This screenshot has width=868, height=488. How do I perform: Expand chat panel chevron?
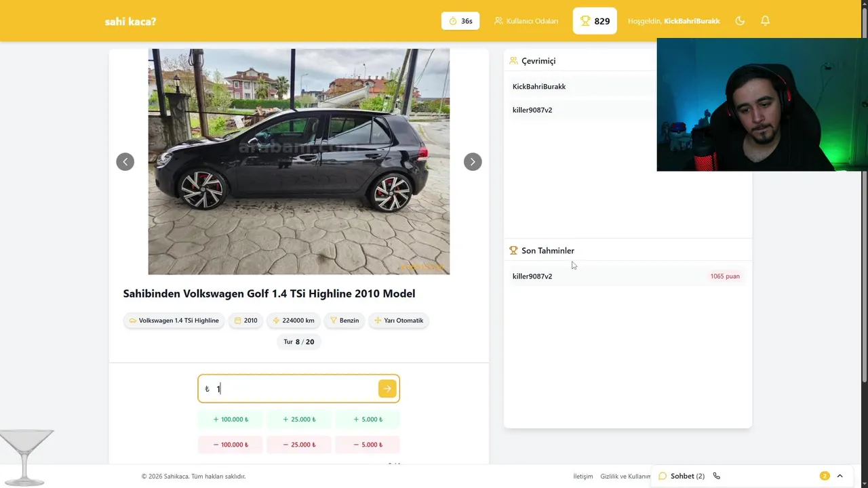[x=840, y=476]
